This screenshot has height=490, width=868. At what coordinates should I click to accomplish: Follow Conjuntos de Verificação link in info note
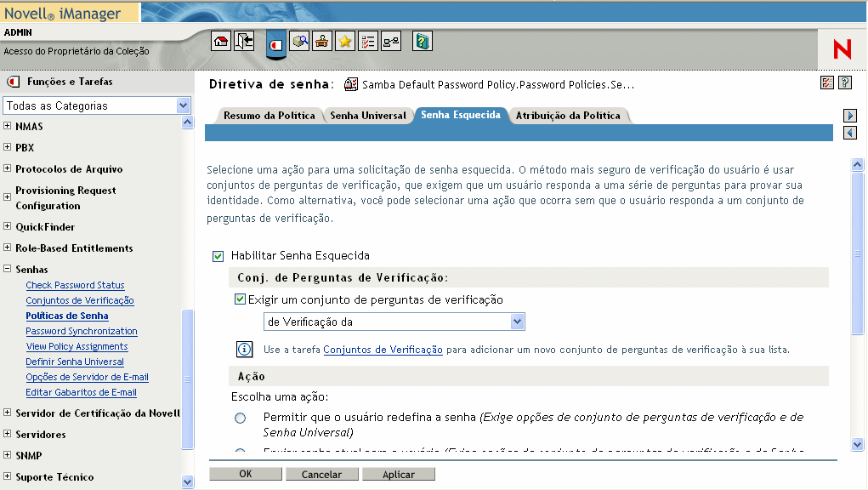[383, 350]
